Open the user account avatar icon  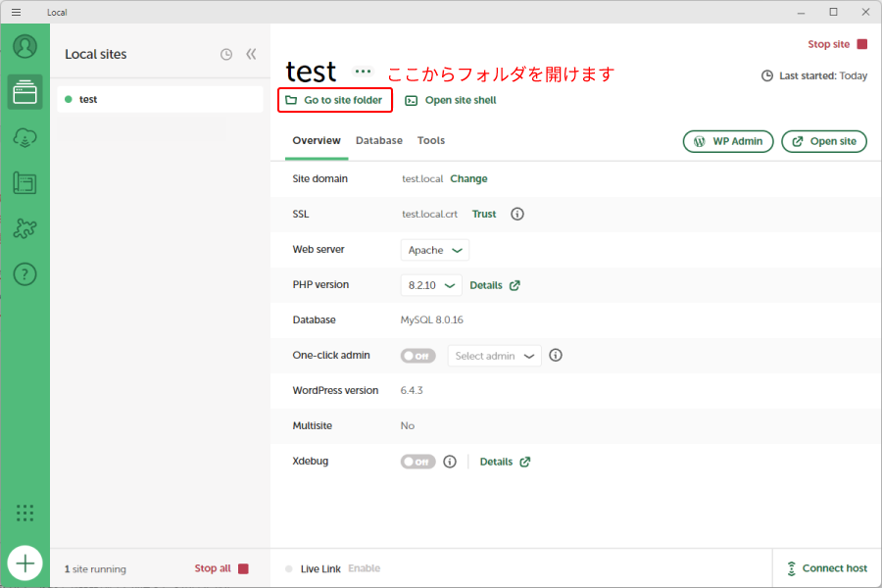[25, 46]
